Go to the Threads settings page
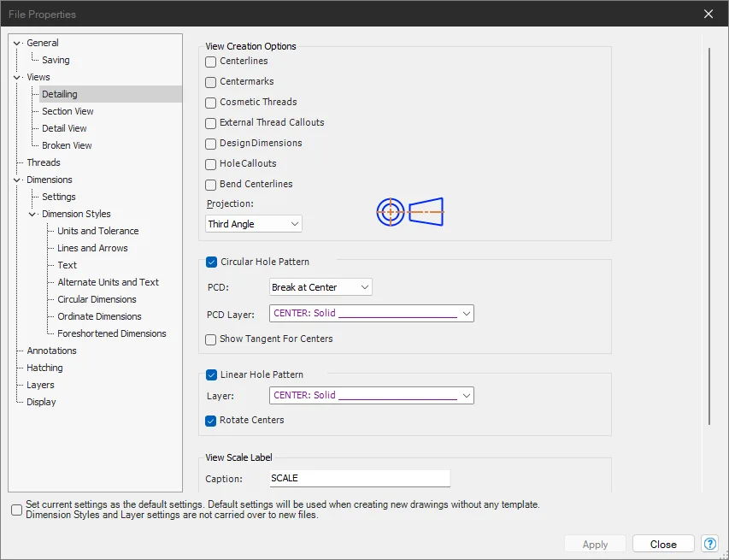 [44, 162]
